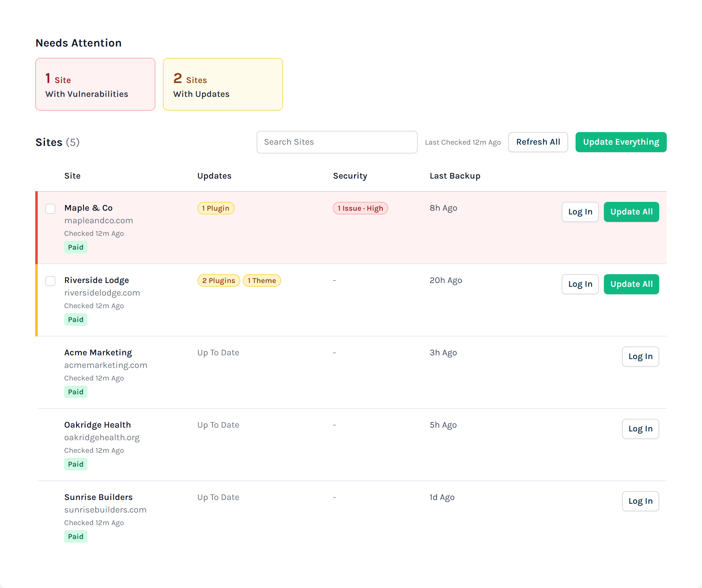Log in to Sunrise Builders
Screen dimensions: 702x588
640,501
